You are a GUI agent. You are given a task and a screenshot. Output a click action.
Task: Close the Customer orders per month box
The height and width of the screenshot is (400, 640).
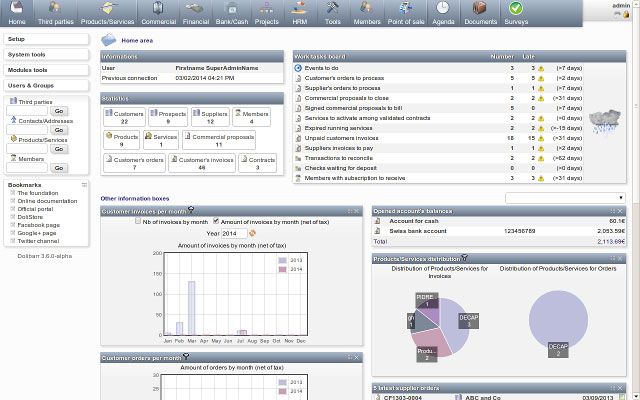pyautogui.click(x=356, y=358)
